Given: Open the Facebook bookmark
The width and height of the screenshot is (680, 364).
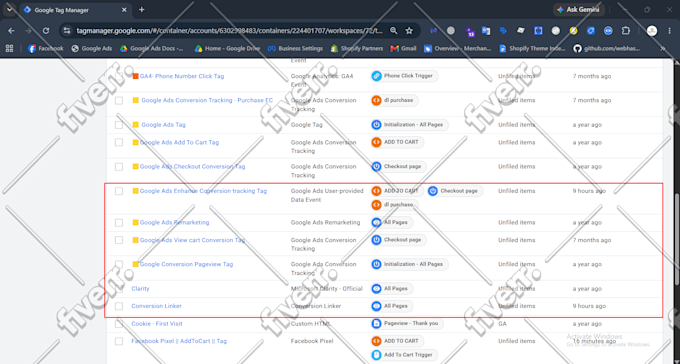Looking at the screenshot, I should point(46,49).
